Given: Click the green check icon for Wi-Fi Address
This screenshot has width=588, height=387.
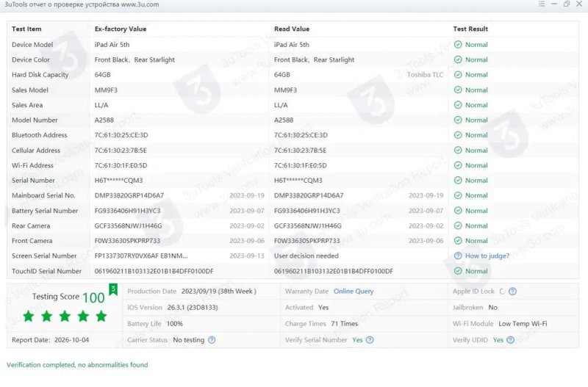Looking at the screenshot, I should (458, 165).
